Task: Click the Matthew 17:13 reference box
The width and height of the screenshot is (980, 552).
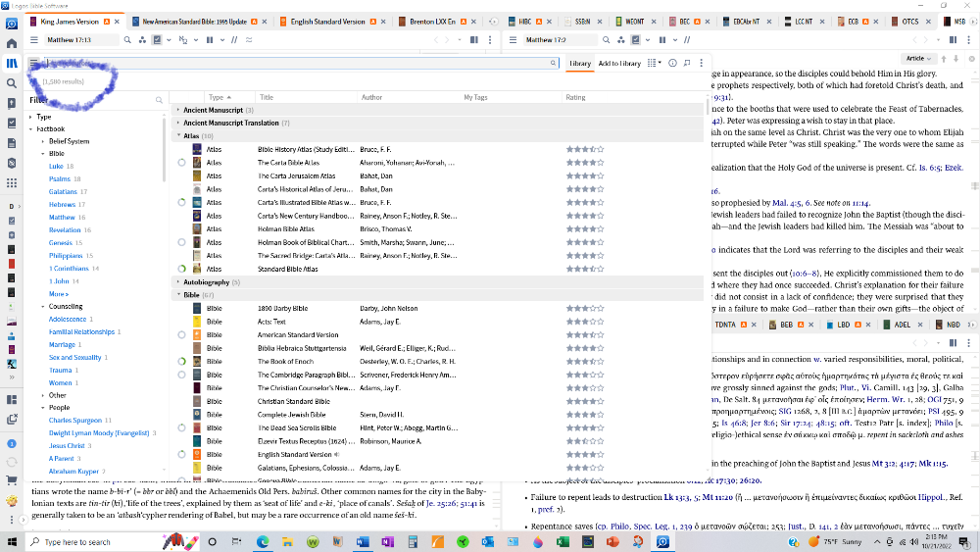Action: pos(81,40)
